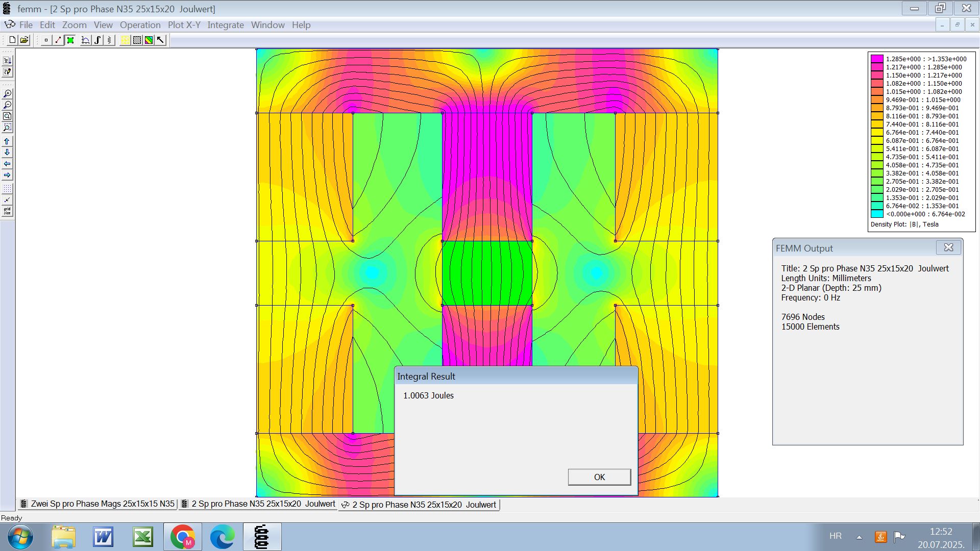Viewport: 980px width, 551px height.
Task: Click the magenta top legend swatch
Action: click(876, 59)
